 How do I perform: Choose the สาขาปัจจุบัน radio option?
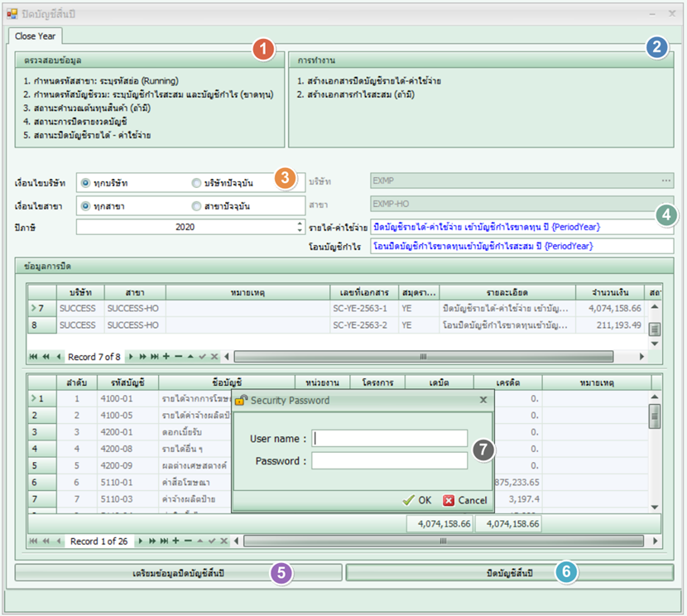[x=196, y=205]
